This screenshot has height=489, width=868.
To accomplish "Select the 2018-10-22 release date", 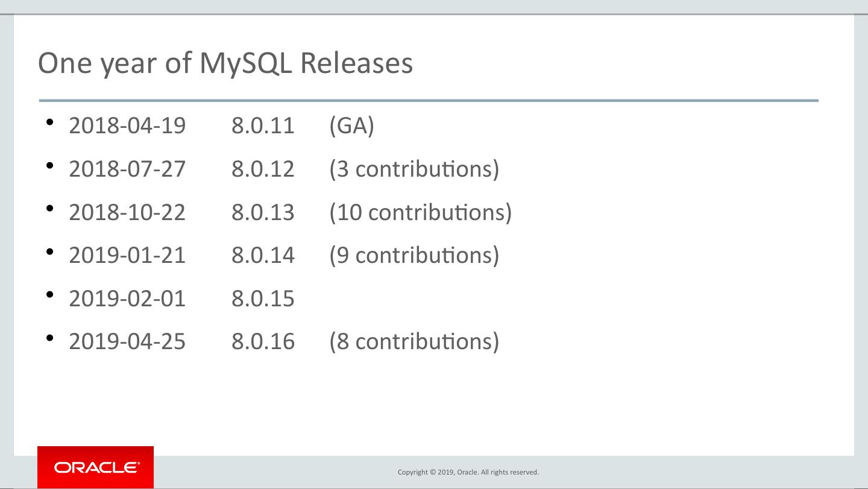I will pyautogui.click(x=127, y=213).
